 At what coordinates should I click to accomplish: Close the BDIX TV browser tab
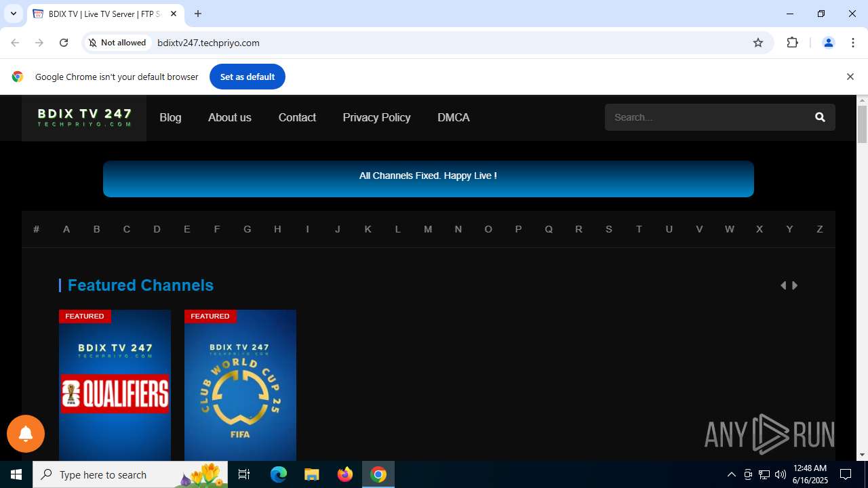(x=174, y=14)
